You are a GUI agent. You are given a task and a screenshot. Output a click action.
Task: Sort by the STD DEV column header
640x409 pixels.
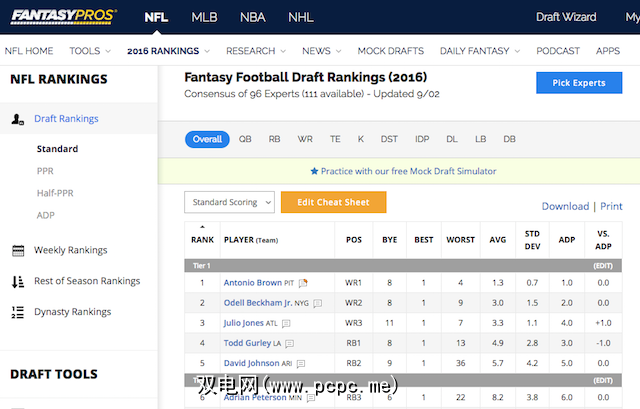[x=532, y=240]
